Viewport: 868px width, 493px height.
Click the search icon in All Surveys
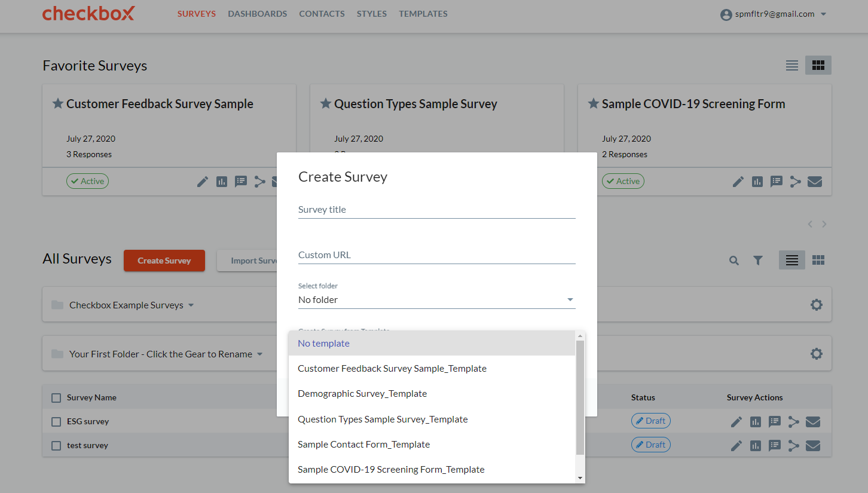click(734, 261)
